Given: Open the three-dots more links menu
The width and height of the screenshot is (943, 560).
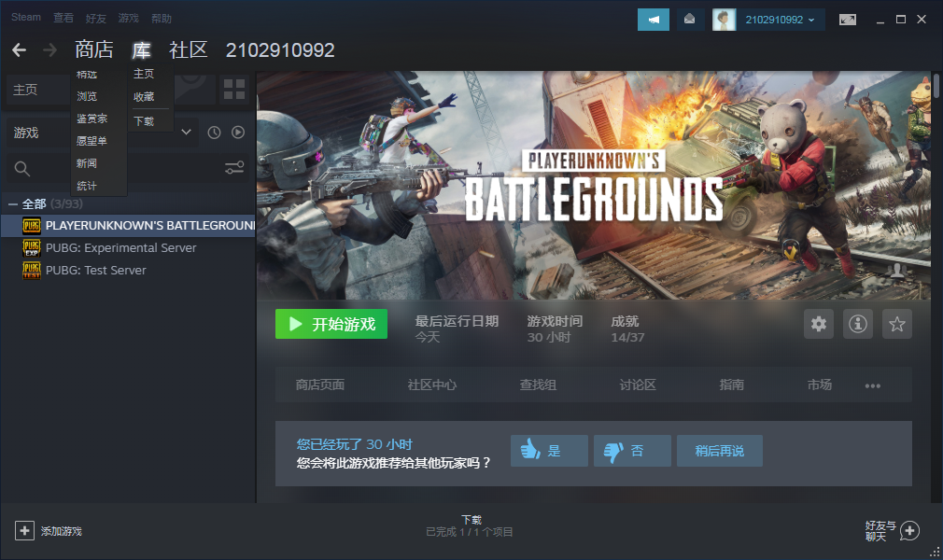Looking at the screenshot, I should (x=873, y=385).
